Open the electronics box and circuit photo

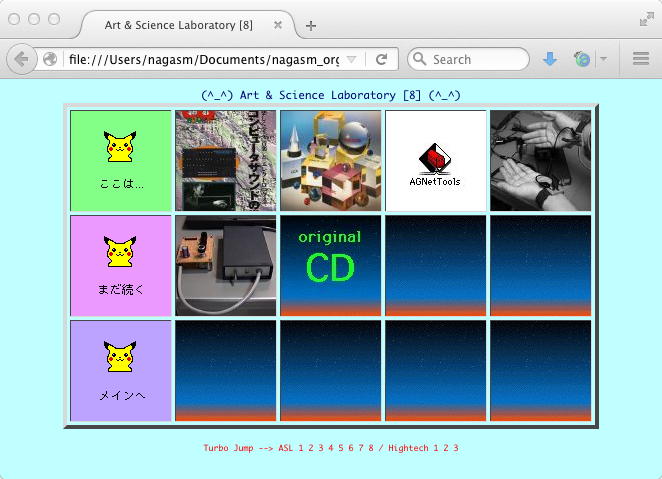point(226,265)
